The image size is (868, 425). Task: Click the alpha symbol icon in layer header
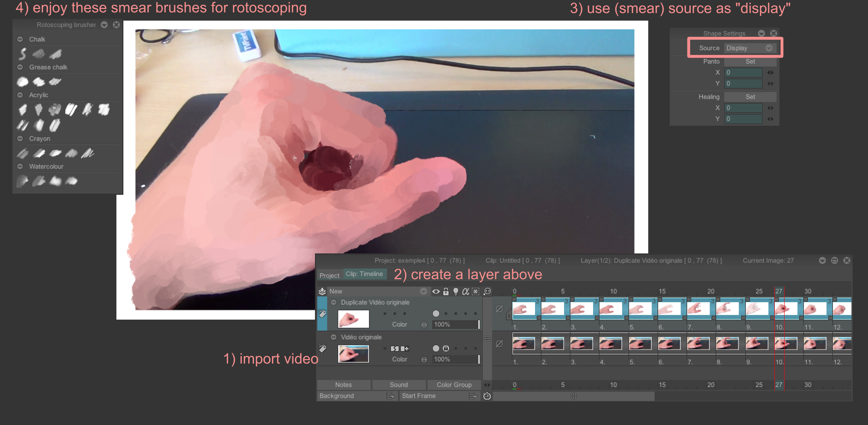point(465,291)
